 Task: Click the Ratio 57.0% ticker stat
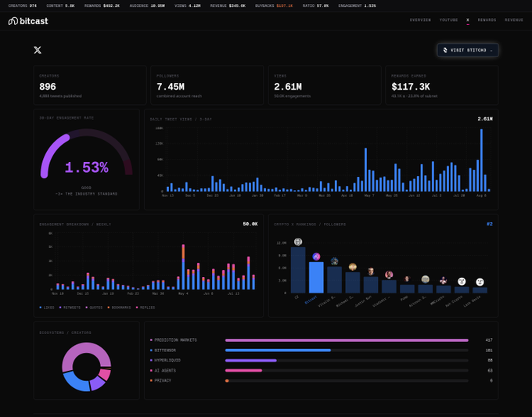[x=315, y=5]
